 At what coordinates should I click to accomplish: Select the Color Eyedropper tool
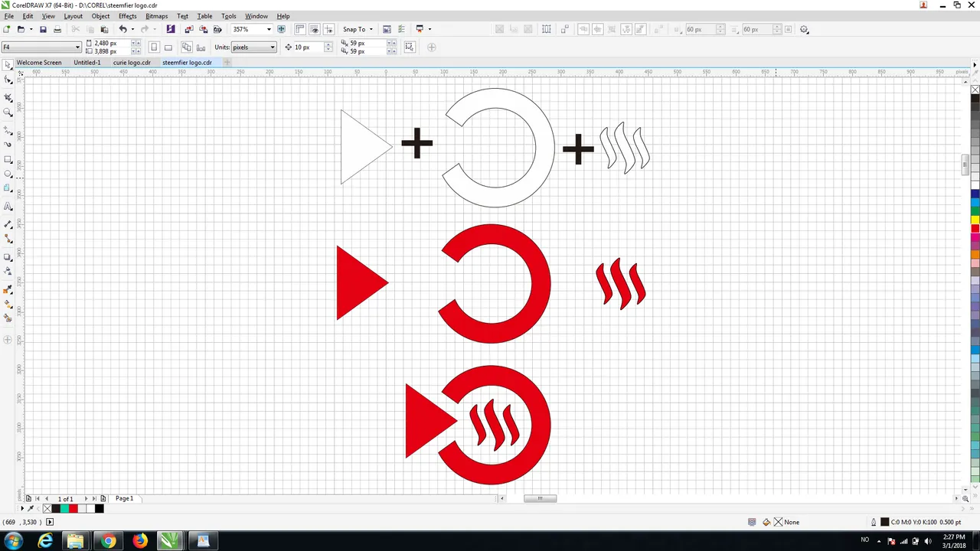(x=8, y=289)
